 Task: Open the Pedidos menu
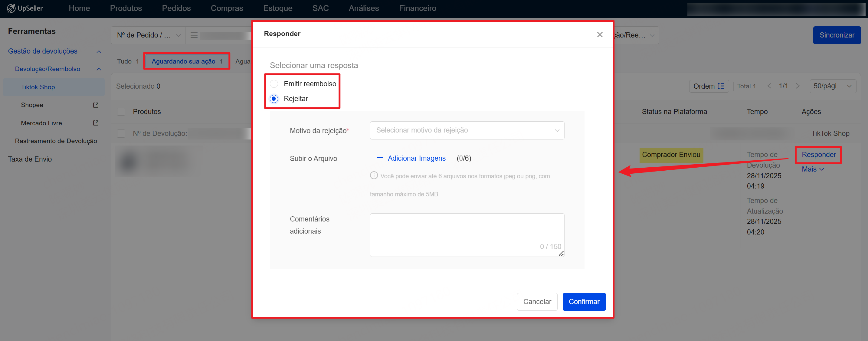[176, 8]
